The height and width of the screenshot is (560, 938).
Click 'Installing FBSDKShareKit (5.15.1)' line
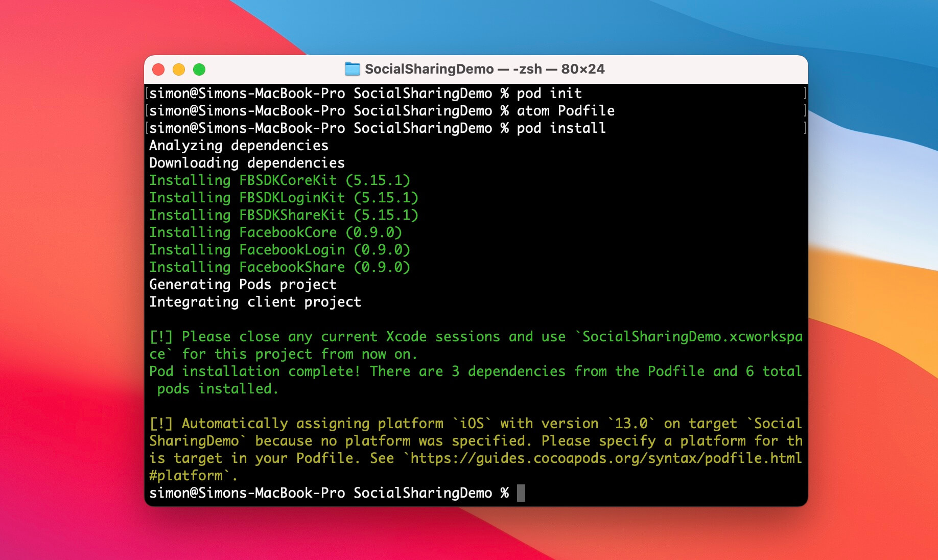coord(284,215)
